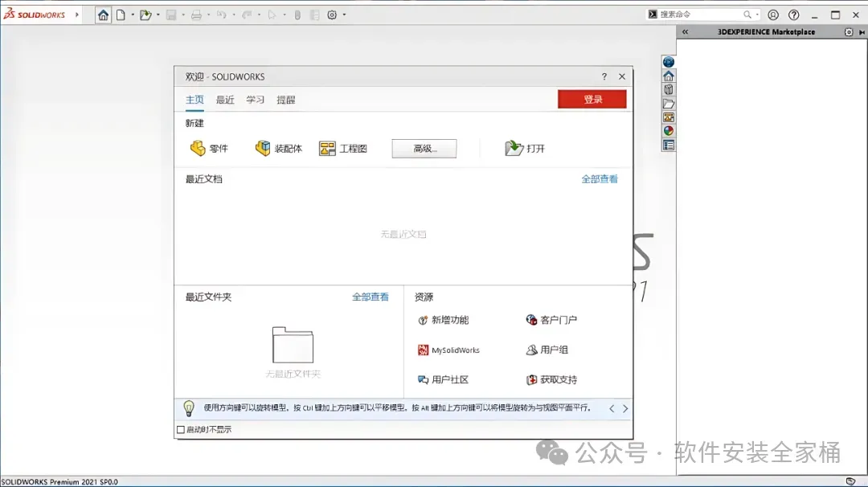Create a new 工程图 drawing

pos(342,149)
